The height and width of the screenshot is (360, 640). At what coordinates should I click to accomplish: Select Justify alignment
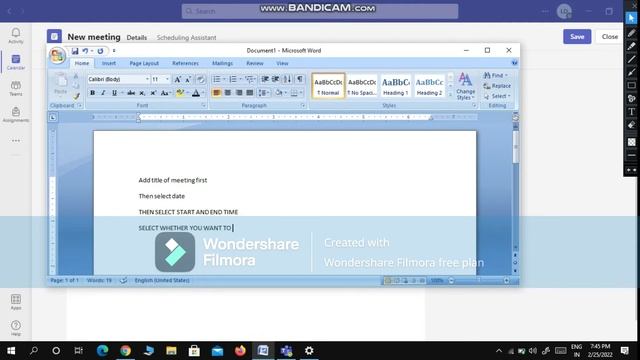point(250,93)
